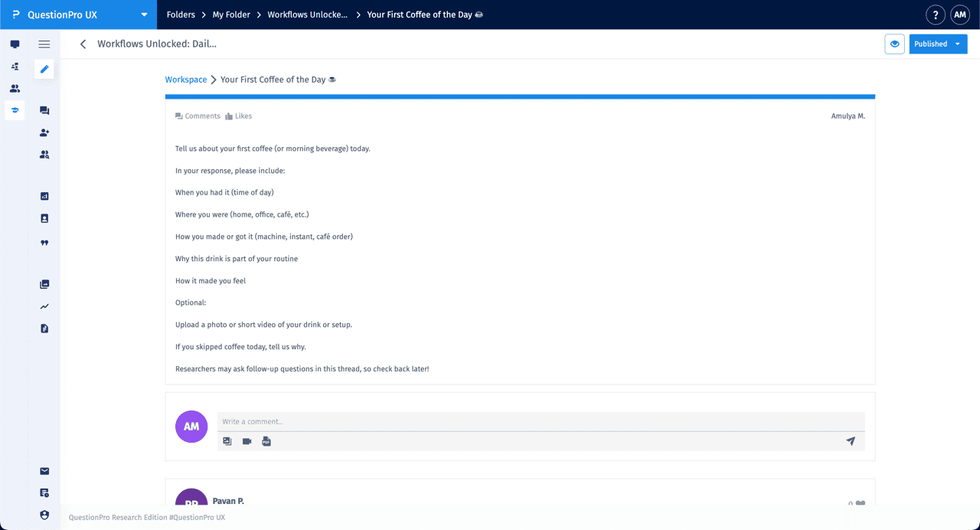Toggle preview mode with the eye button
Viewport: 980px width, 530px height.
[x=894, y=44]
